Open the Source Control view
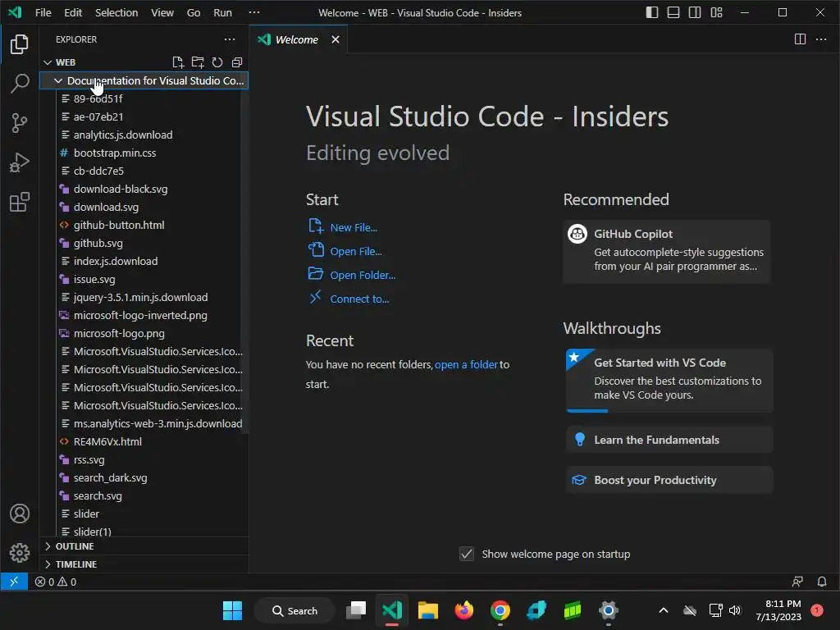This screenshot has height=630, width=840. tap(20, 123)
